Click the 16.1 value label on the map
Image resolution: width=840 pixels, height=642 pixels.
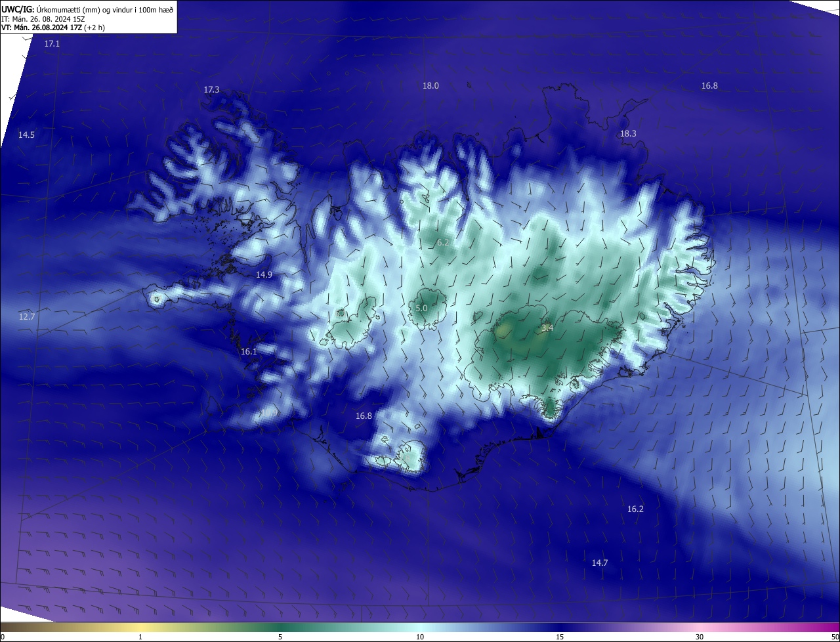point(249,352)
